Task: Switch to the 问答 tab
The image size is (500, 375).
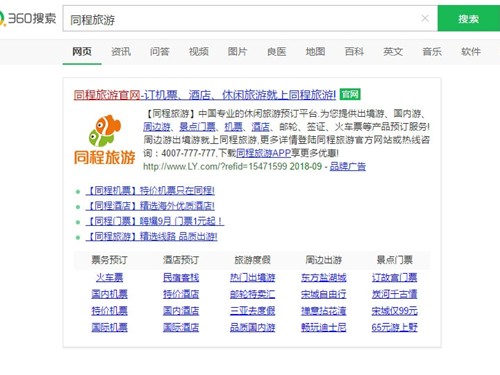Action: (160, 52)
